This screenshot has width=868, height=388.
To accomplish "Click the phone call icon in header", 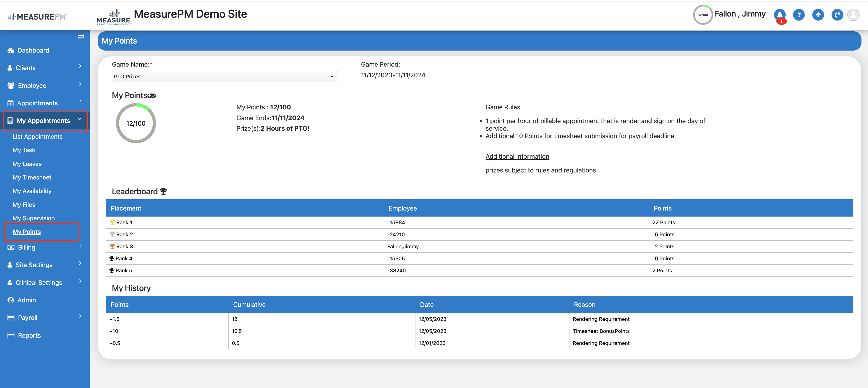I will pos(837,15).
